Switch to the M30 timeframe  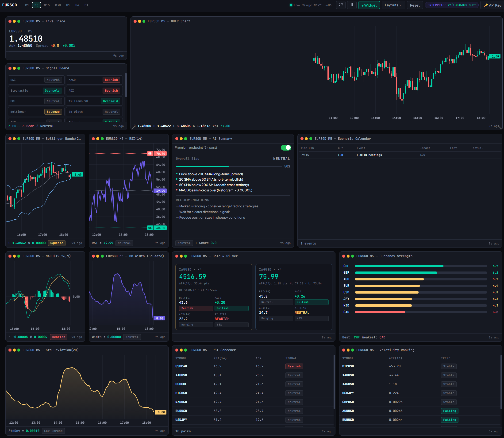[58, 5]
